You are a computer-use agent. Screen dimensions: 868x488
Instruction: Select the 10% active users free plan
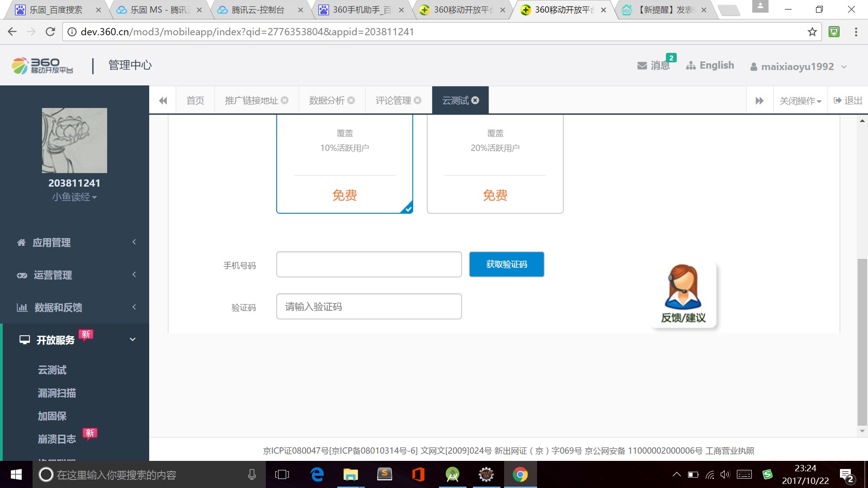pyautogui.click(x=344, y=164)
